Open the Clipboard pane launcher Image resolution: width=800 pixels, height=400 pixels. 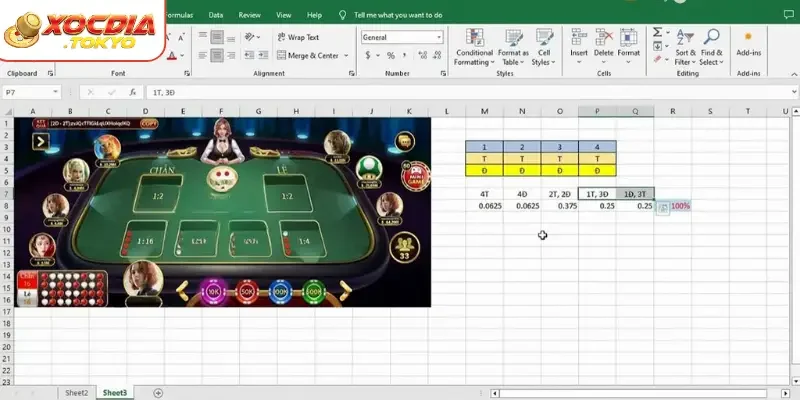[50, 73]
